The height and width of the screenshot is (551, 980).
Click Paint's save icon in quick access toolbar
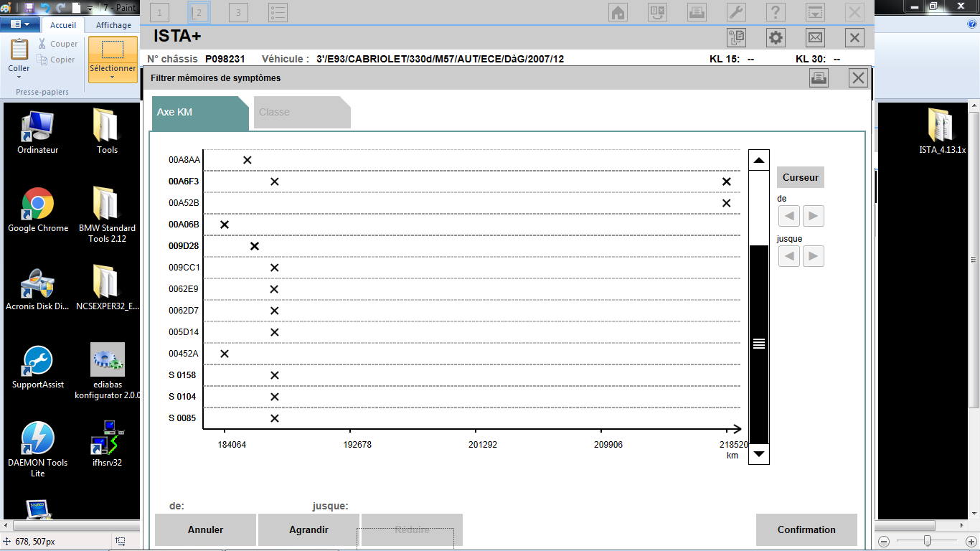click(29, 8)
